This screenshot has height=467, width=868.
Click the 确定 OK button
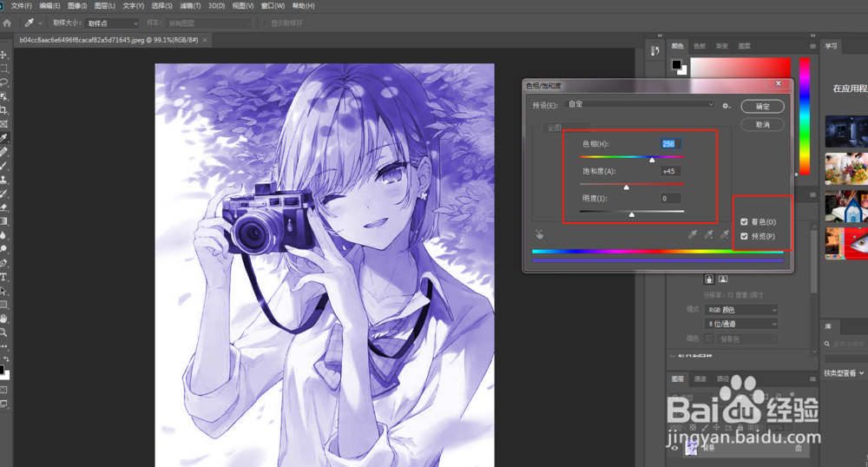762,106
